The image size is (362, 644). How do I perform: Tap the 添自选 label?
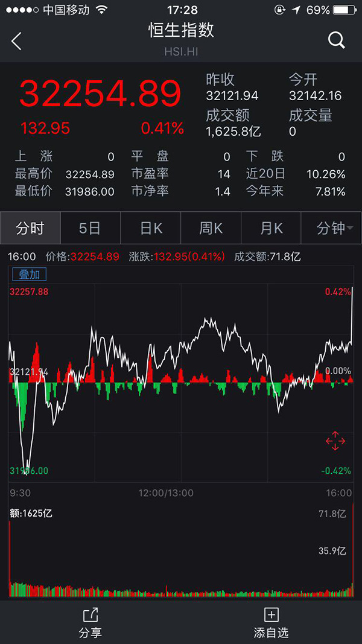coord(271,633)
